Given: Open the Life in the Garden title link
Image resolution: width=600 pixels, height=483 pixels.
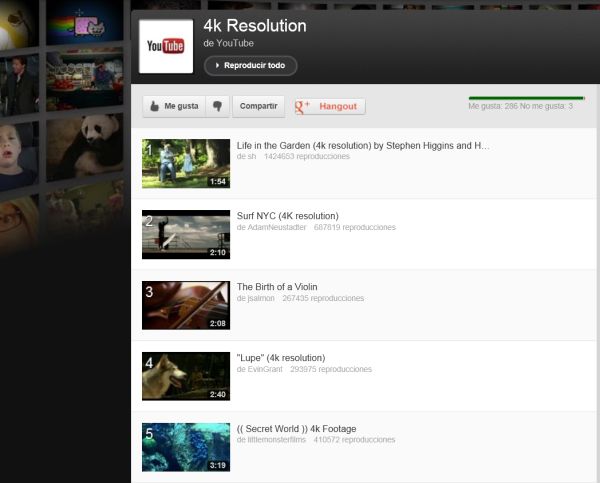Looking at the screenshot, I should (x=363, y=145).
